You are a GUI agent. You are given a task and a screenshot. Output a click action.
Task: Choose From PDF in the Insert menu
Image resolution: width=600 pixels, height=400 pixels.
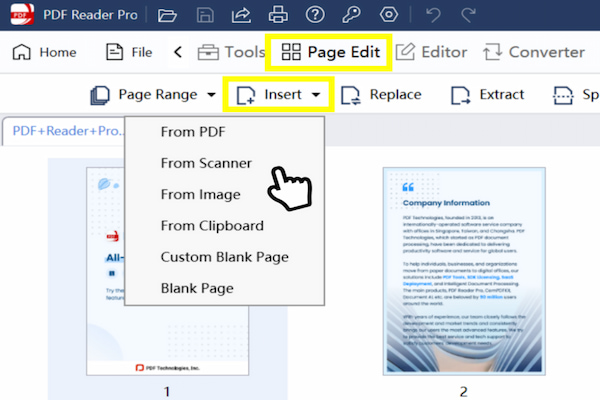[225, 132]
